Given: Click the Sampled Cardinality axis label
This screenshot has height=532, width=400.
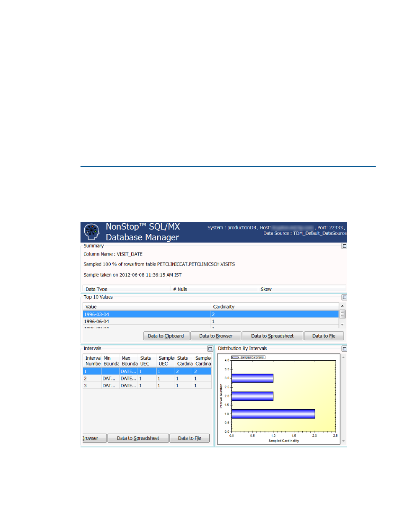Looking at the screenshot, I should (284, 441).
